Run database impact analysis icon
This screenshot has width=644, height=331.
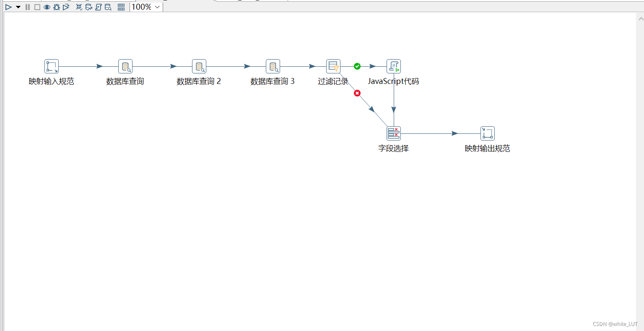88,7
